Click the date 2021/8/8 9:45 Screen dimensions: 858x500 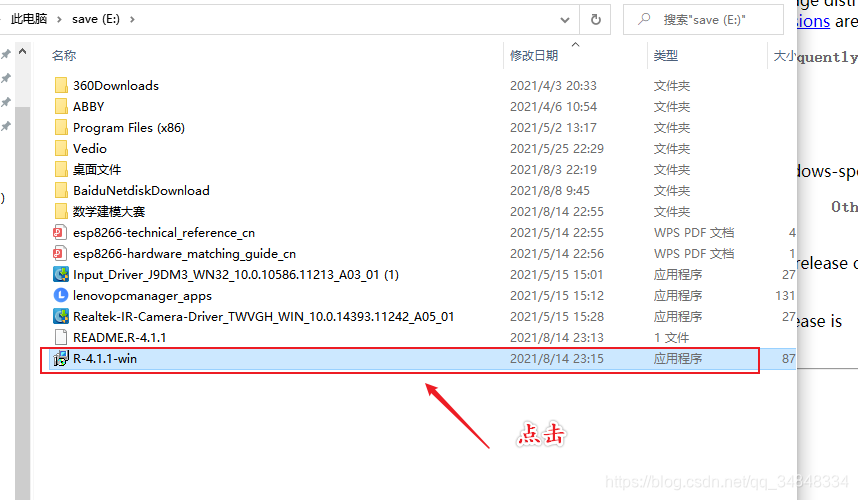point(549,190)
